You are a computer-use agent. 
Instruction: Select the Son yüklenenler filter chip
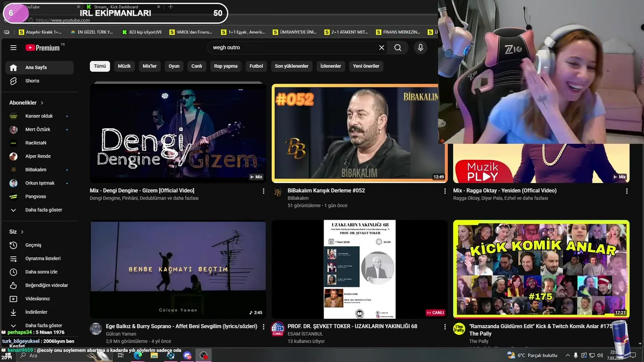click(x=292, y=66)
